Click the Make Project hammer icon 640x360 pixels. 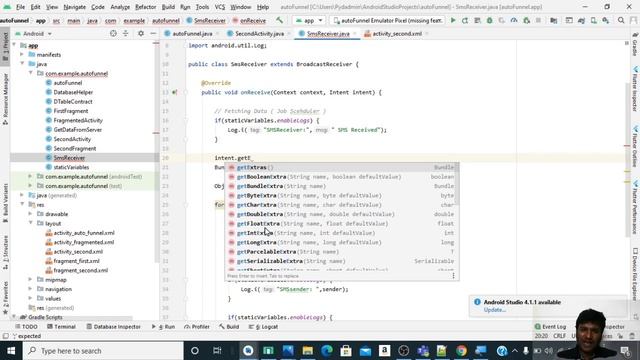(x=279, y=20)
